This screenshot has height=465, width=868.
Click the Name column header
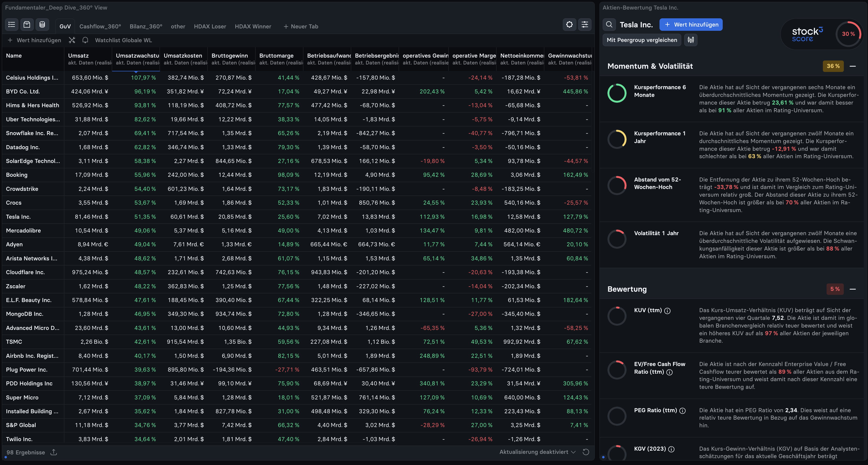33,59
